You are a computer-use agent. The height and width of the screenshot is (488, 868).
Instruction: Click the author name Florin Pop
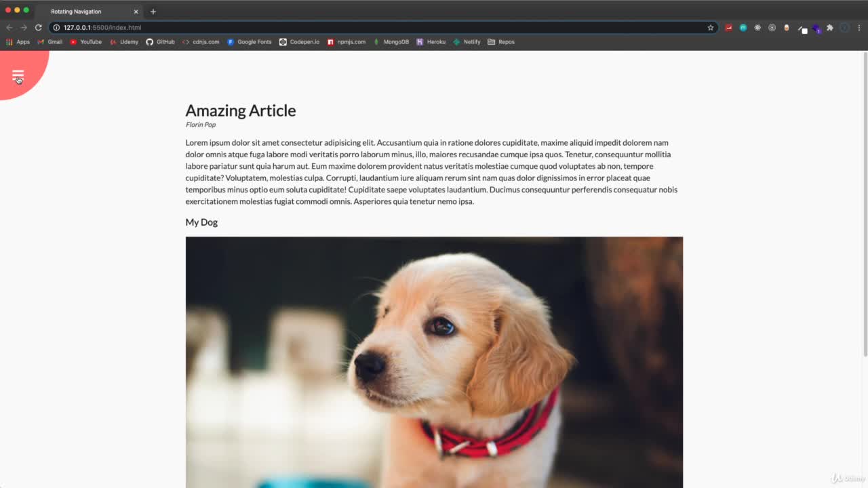(x=201, y=125)
